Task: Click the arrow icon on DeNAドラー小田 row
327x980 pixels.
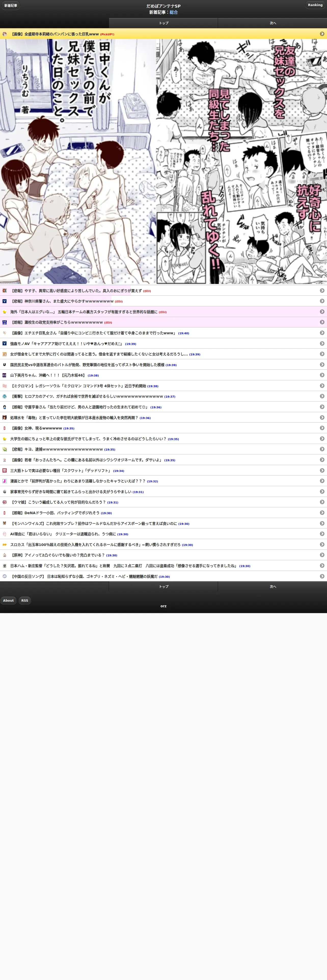Action: tap(322, 513)
